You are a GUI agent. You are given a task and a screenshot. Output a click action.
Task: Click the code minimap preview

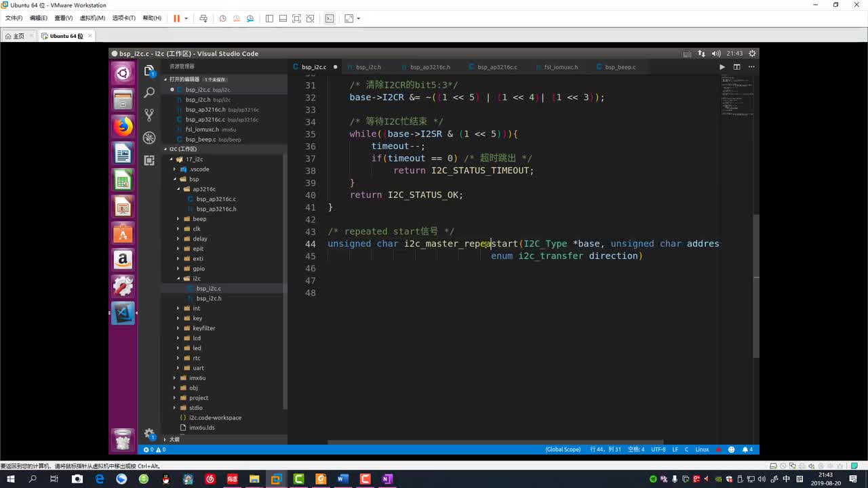pyautogui.click(x=736, y=95)
